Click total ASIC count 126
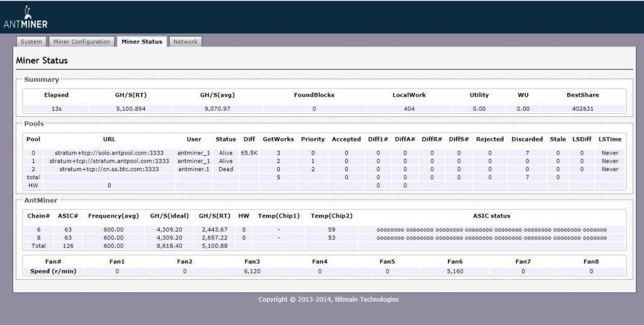644x325 pixels. coord(68,246)
